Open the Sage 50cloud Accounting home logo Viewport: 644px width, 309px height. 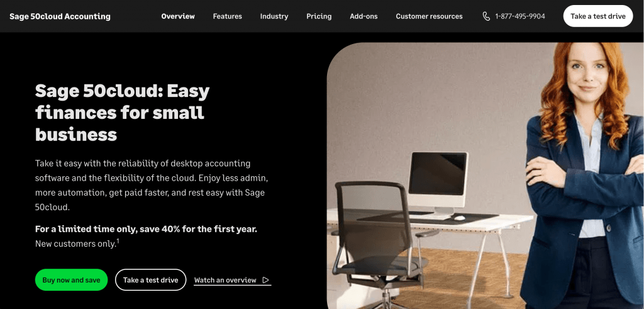coord(60,16)
